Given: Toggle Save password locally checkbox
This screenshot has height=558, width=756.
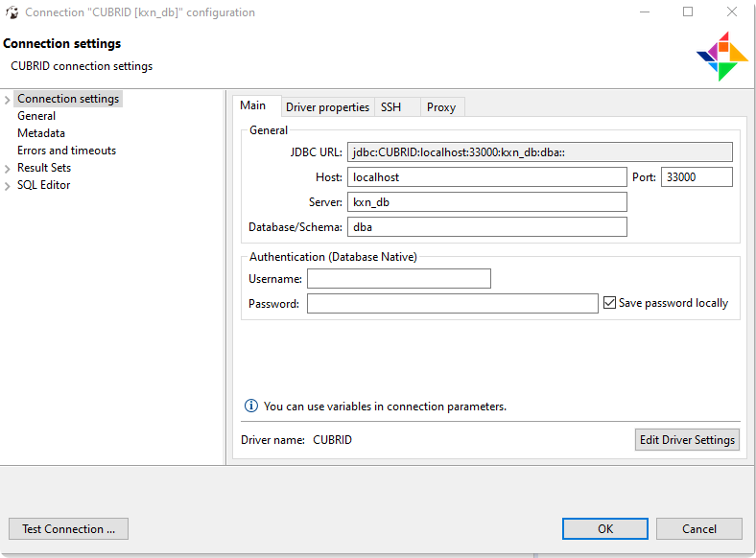Looking at the screenshot, I should click(x=609, y=303).
